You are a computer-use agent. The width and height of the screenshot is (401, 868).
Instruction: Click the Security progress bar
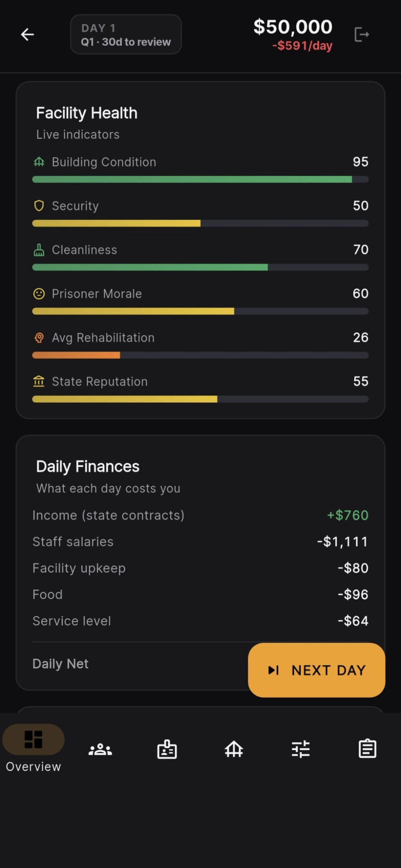click(x=200, y=223)
